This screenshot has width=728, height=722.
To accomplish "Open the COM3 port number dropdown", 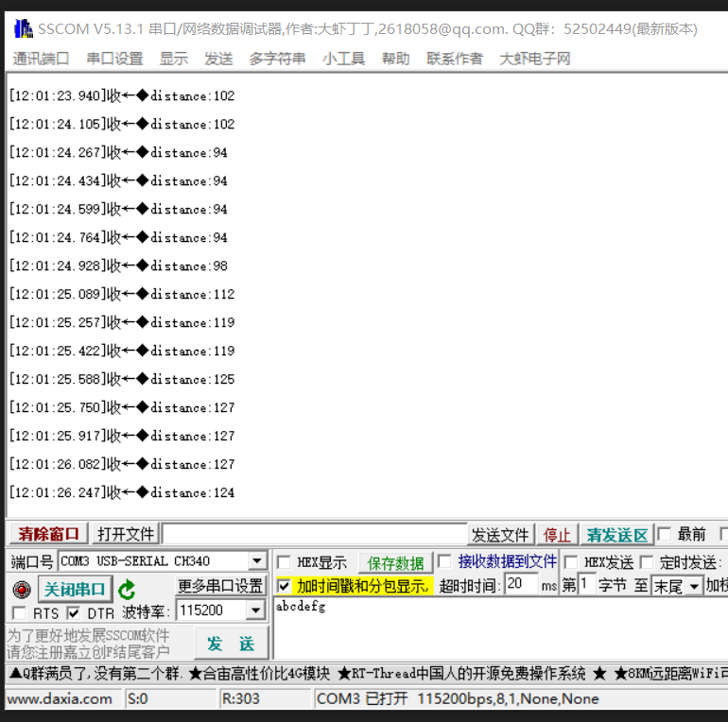I will tap(256, 561).
